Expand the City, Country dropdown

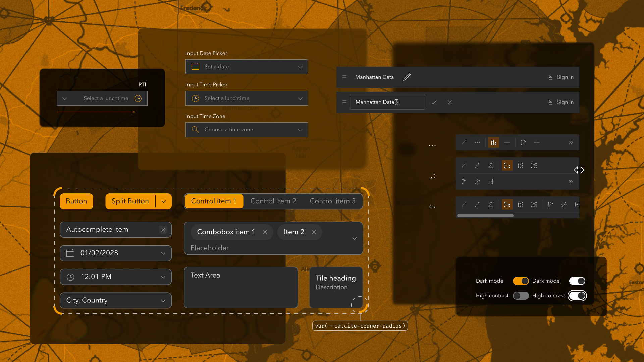(x=163, y=301)
